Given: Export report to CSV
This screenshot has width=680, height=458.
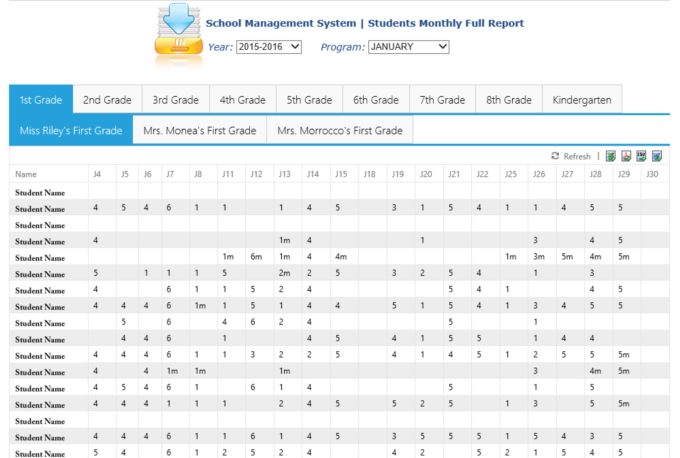Looking at the screenshot, I should pyautogui.click(x=641, y=156).
